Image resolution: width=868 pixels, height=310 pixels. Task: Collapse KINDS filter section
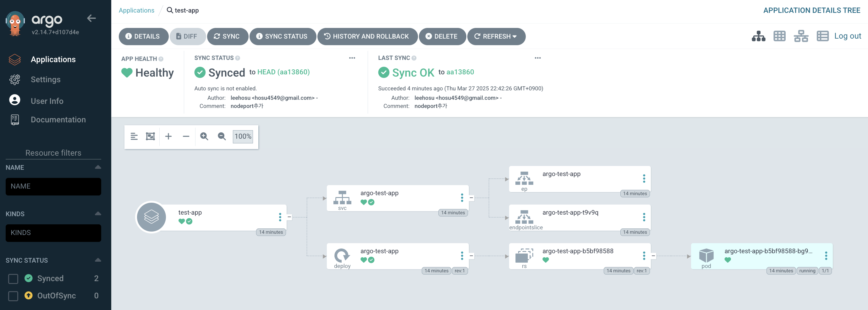point(98,214)
